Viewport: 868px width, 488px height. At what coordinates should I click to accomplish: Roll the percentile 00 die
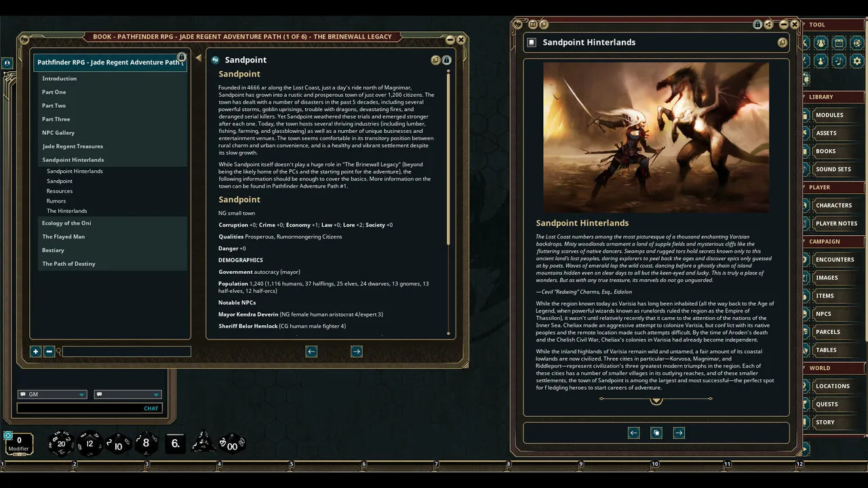click(232, 443)
